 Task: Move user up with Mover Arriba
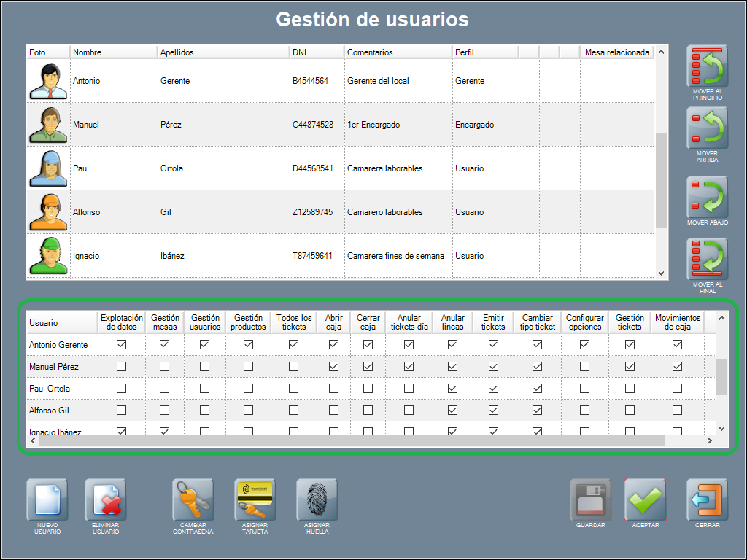point(708,128)
